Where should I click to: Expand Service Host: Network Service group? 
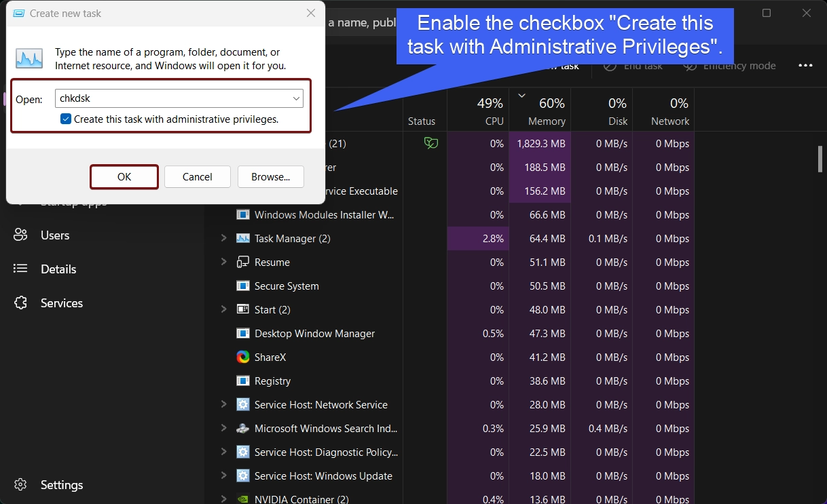223,404
